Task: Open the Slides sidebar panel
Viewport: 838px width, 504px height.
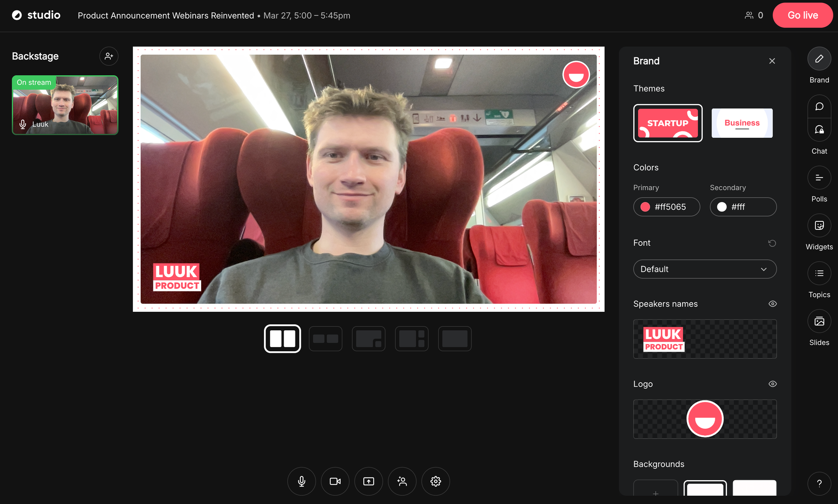Action: point(819,321)
